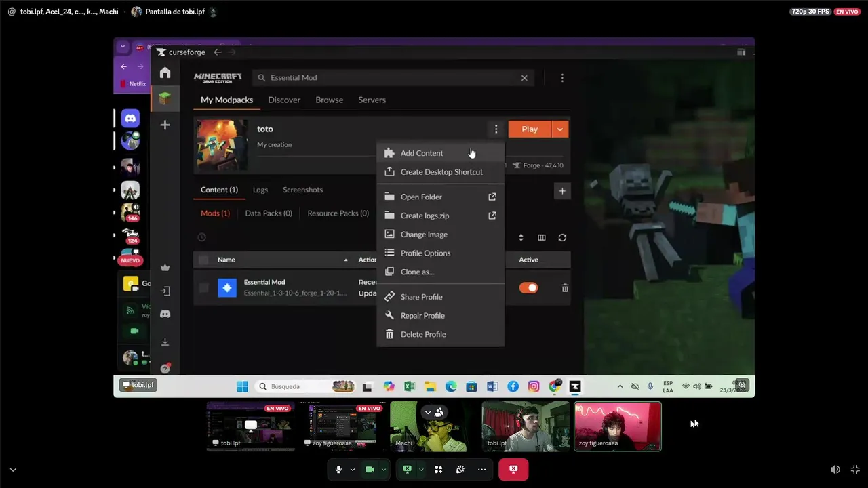Show hidden tray icons chevron in shared taskbar
The width and height of the screenshot is (868, 488).
pyautogui.click(x=620, y=386)
